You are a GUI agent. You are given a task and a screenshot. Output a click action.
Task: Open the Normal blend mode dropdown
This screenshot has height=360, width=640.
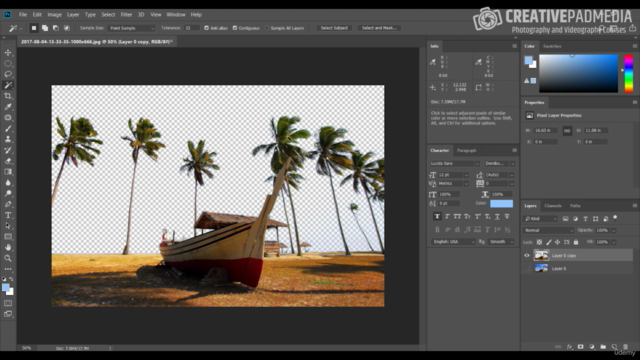(x=549, y=230)
